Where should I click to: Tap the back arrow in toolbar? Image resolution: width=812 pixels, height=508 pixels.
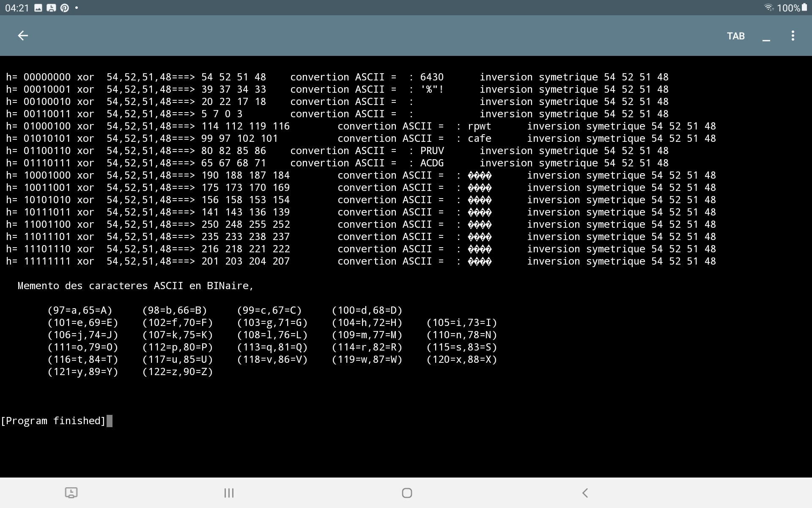click(x=23, y=36)
